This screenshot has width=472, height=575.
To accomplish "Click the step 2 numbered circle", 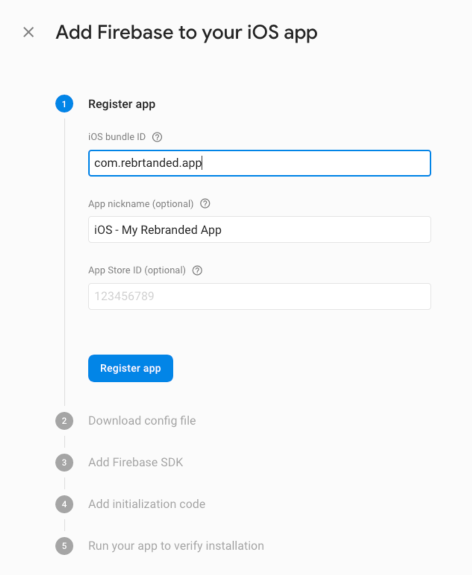I will (x=64, y=421).
